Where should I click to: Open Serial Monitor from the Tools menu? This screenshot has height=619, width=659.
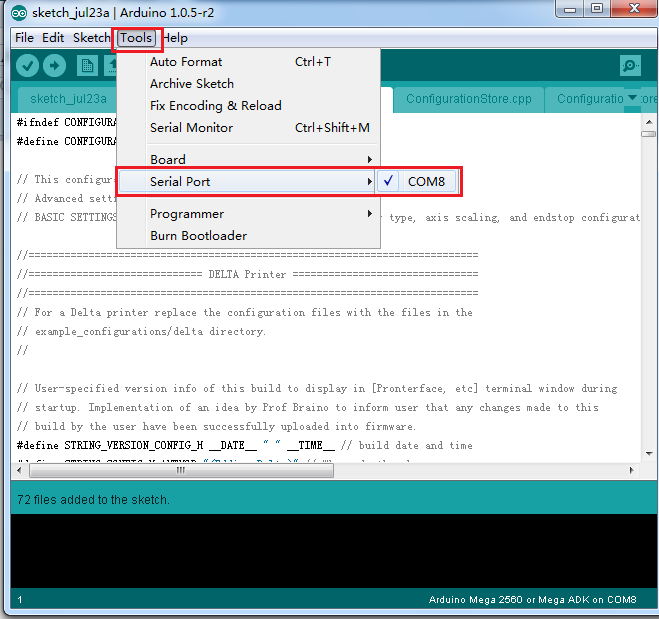[248, 127]
